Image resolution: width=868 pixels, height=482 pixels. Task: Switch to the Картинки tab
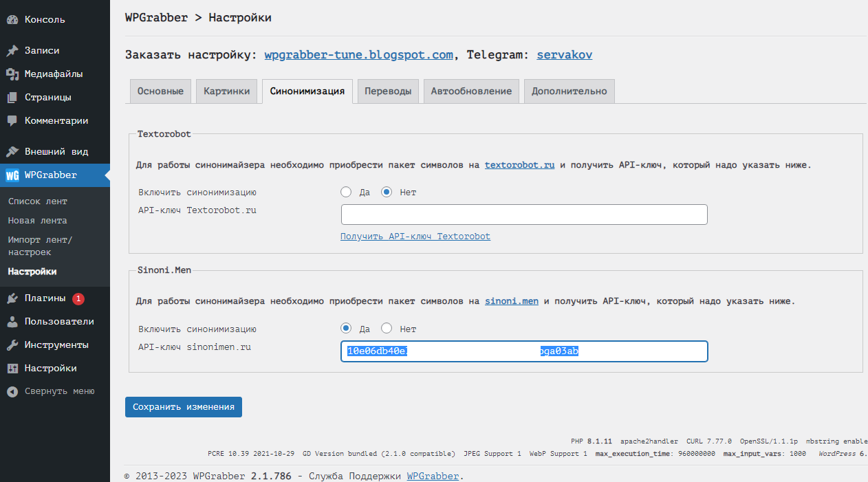pos(226,91)
